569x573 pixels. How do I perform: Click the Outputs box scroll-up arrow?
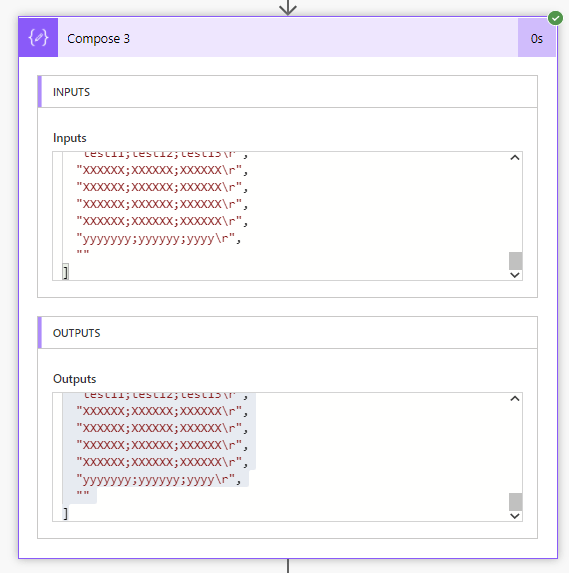point(515,398)
